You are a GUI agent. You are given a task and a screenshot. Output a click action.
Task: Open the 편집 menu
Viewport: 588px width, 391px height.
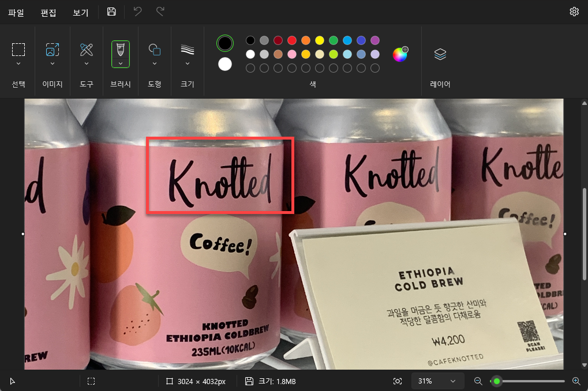(48, 13)
